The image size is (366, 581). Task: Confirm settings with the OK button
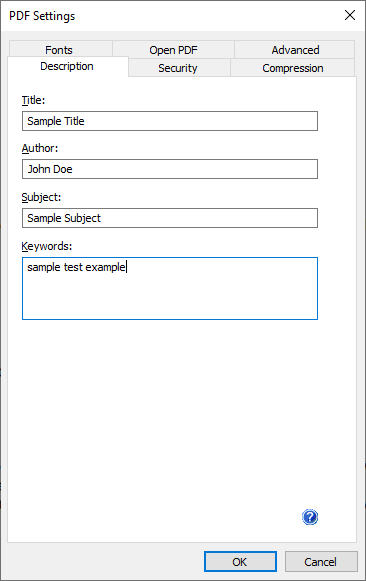(x=240, y=562)
